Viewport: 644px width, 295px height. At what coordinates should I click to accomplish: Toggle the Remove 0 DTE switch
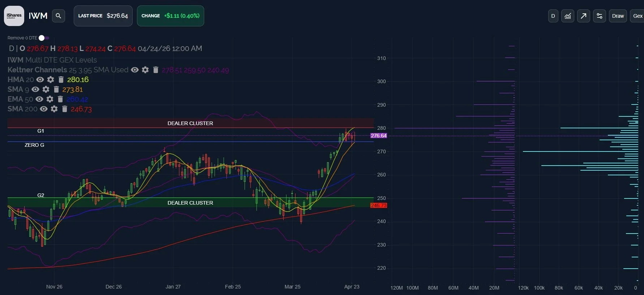pos(44,38)
